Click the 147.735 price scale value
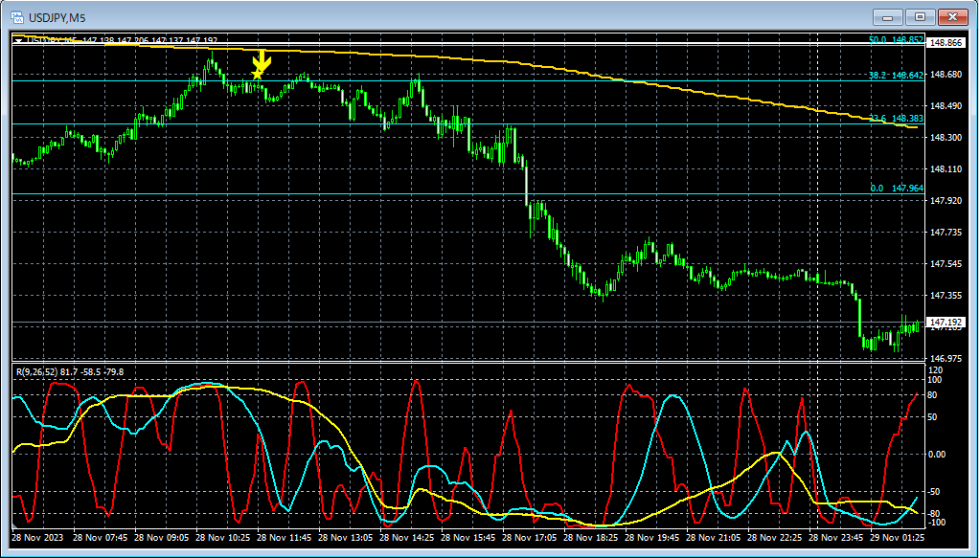980x558 pixels. (946, 233)
